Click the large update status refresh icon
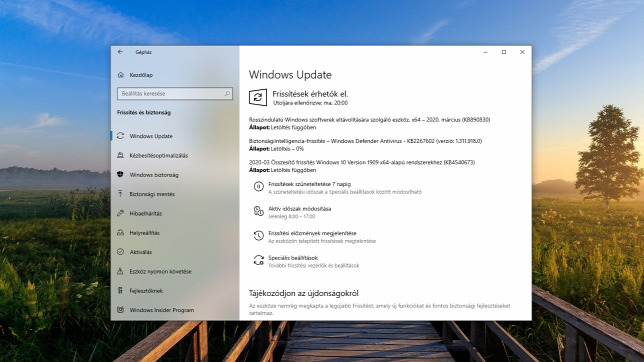The height and width of the screenshot is (362, 644). [x=258, y=98]
